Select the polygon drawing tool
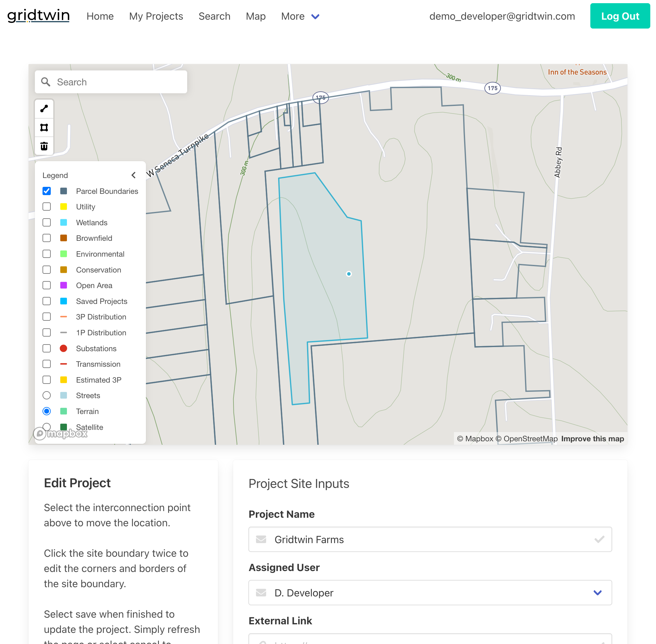656x644 pixels. click(x=44, y=128)
